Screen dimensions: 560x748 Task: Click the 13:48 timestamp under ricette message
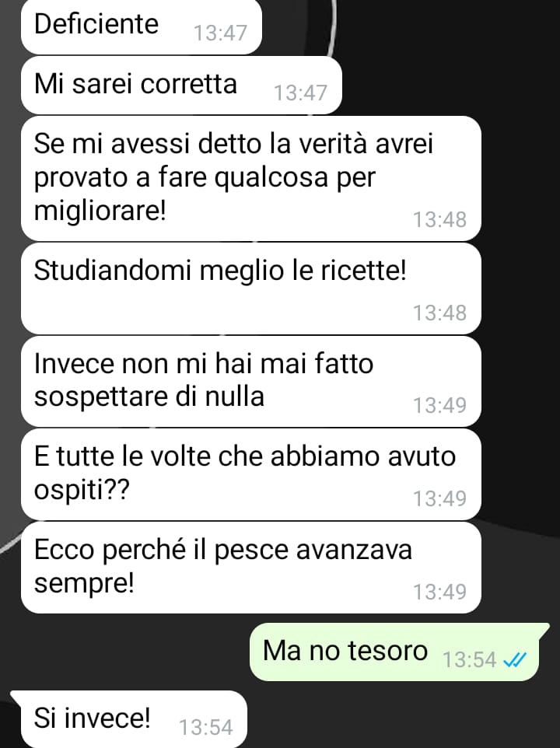click(x=439, y=313)
